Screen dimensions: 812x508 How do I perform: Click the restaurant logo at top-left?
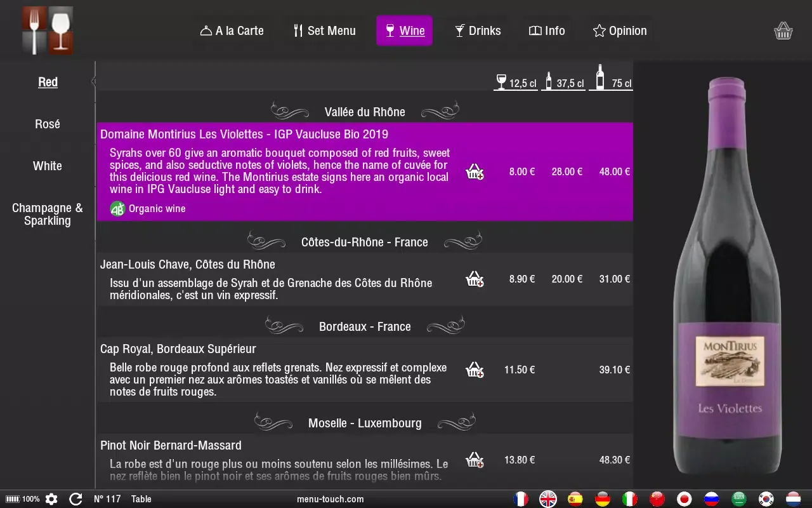coord(48,30)
